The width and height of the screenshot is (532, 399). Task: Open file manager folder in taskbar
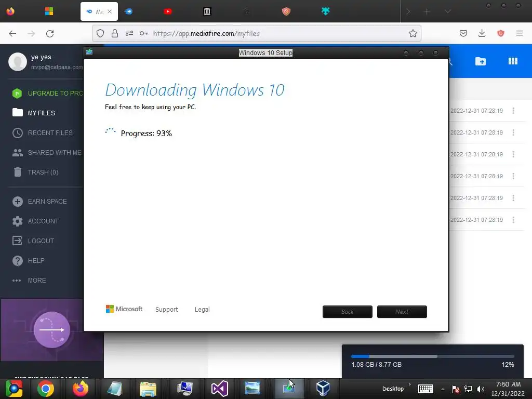(148, 389)
